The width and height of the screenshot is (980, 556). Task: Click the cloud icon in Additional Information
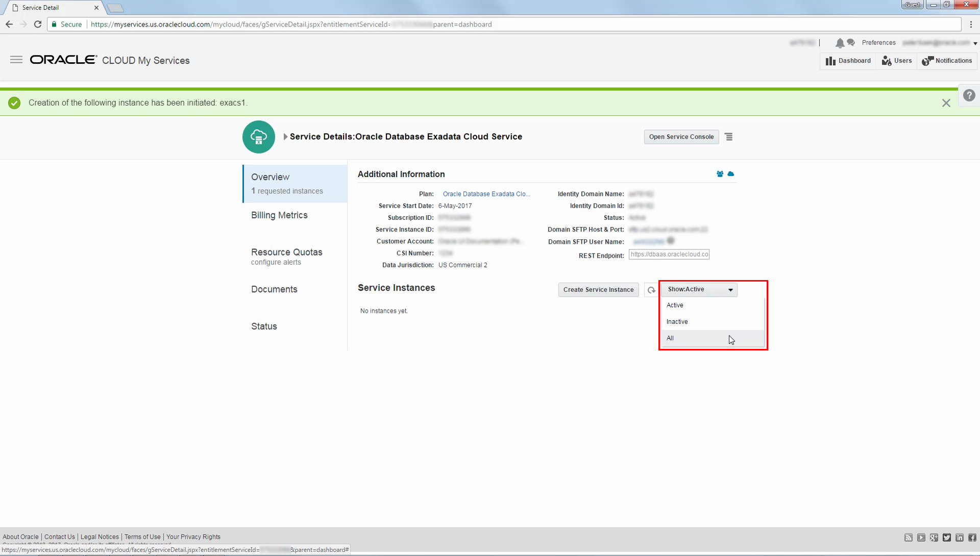[731, 174]
